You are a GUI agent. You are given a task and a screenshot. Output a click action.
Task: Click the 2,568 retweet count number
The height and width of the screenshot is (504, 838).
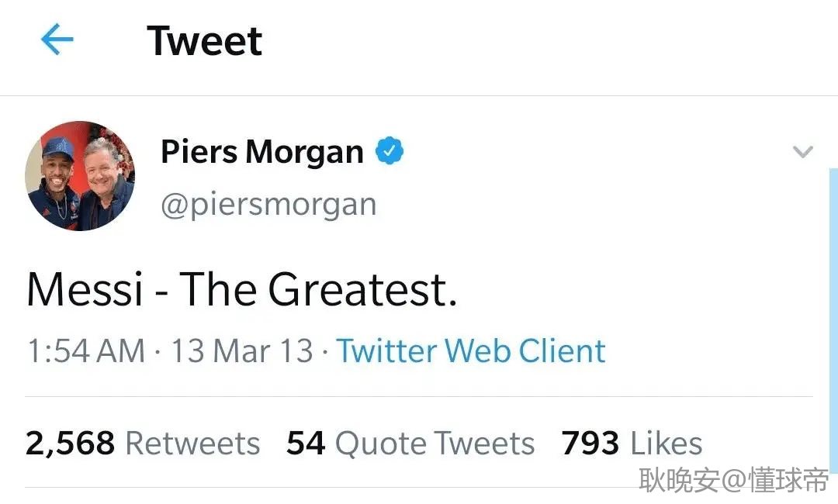(x=71, y=444)
